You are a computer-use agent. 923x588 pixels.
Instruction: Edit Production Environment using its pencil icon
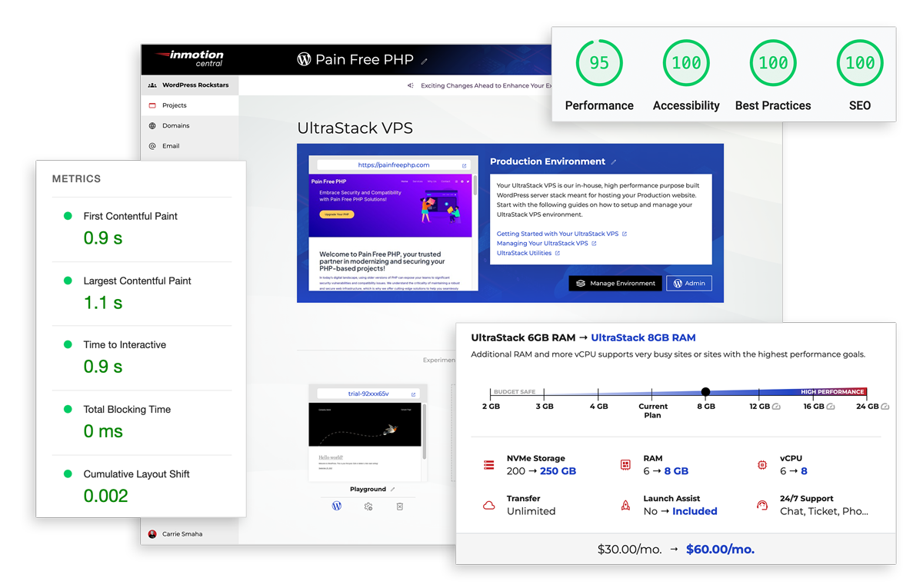tap(612, 161)
